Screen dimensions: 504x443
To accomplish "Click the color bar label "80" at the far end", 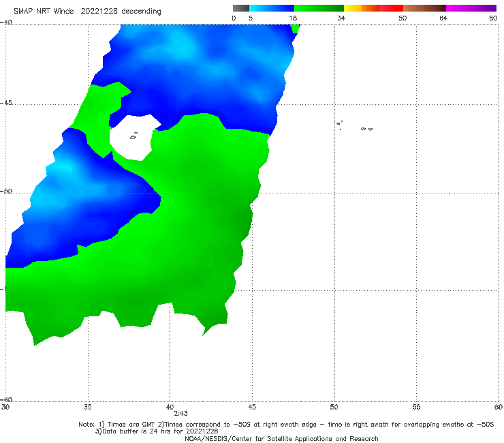I will pos(493,18).
